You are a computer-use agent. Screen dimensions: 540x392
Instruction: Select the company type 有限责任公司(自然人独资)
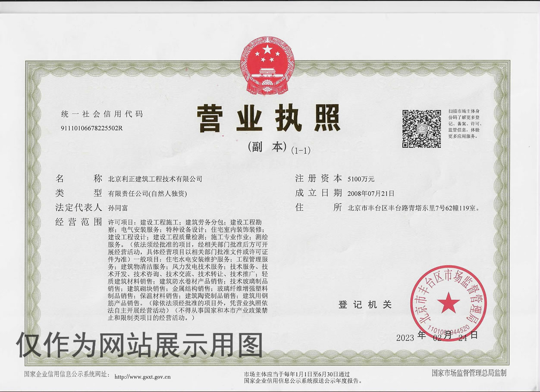148,193
